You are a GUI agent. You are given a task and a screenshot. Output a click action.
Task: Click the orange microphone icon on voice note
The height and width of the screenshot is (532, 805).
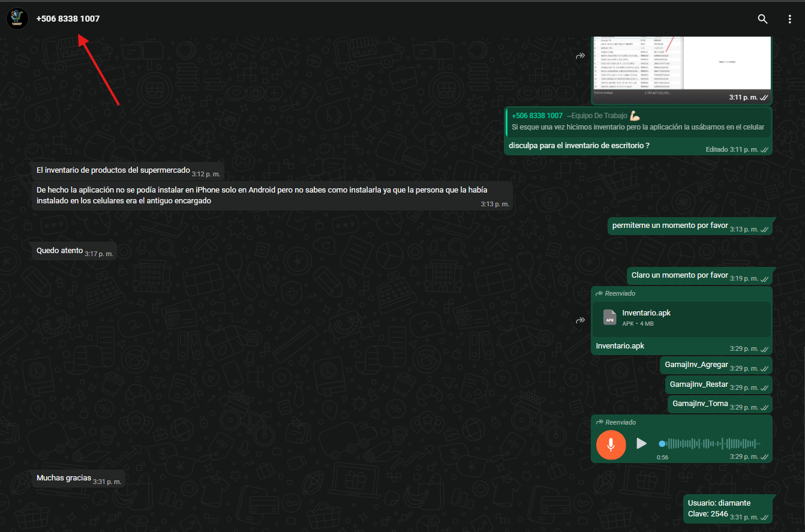point(611,444)
